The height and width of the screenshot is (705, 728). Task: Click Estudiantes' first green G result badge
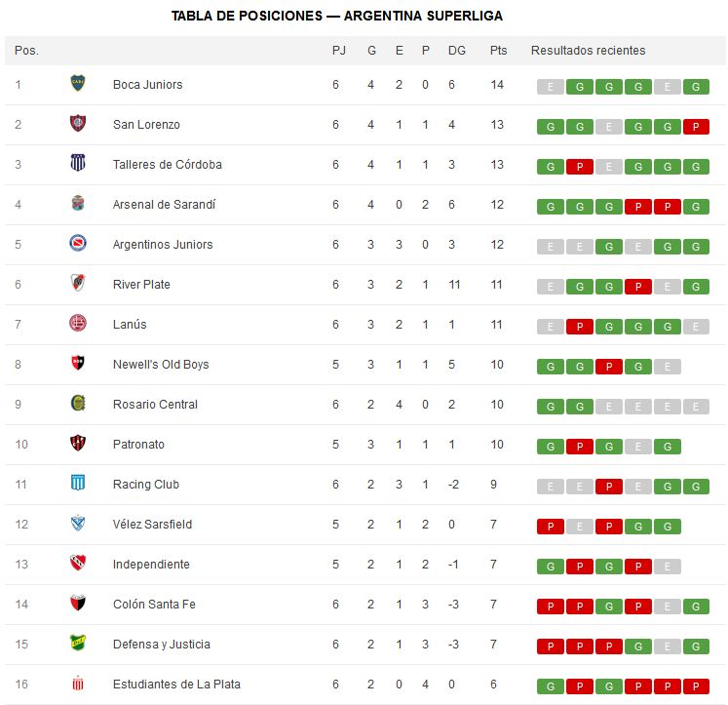[x=551, y=686]
